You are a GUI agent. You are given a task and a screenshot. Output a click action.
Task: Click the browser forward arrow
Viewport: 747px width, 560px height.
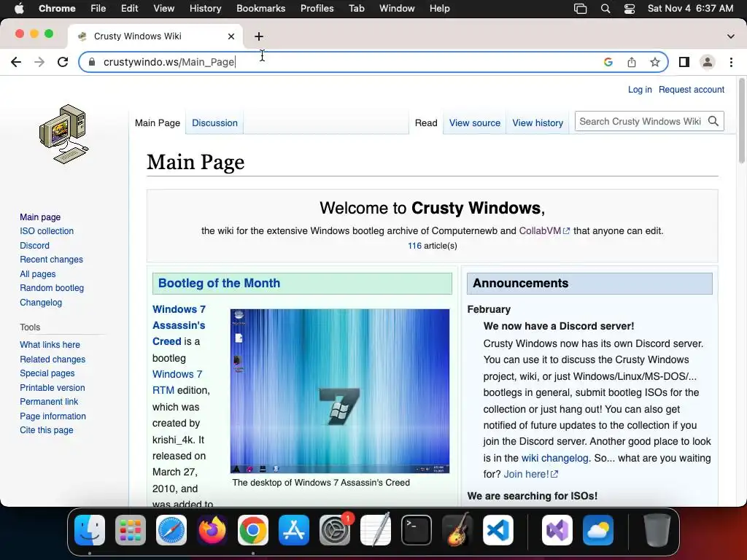click(x=39, y=62)
